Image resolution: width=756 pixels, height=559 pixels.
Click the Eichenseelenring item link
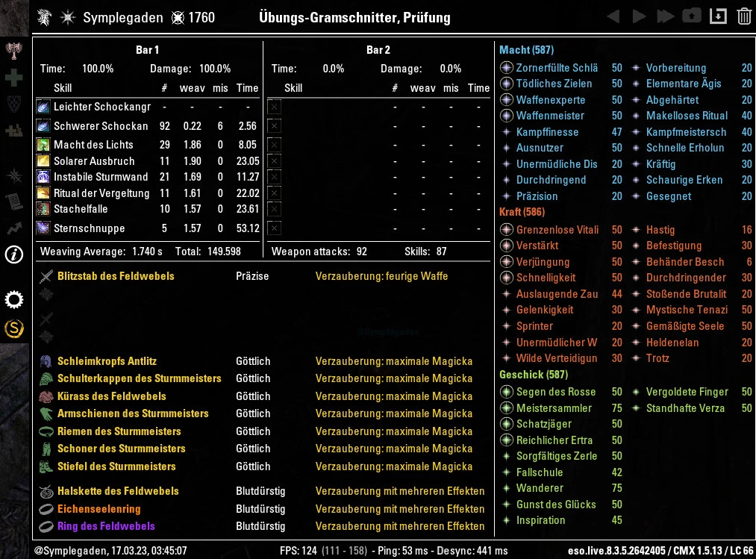click(99, 509)
